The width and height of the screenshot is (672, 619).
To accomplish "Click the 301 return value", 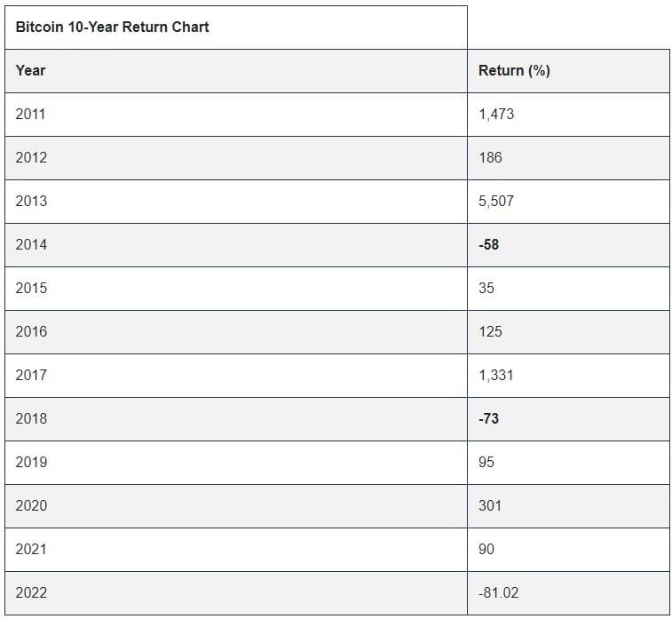I will tap(490, 506).
